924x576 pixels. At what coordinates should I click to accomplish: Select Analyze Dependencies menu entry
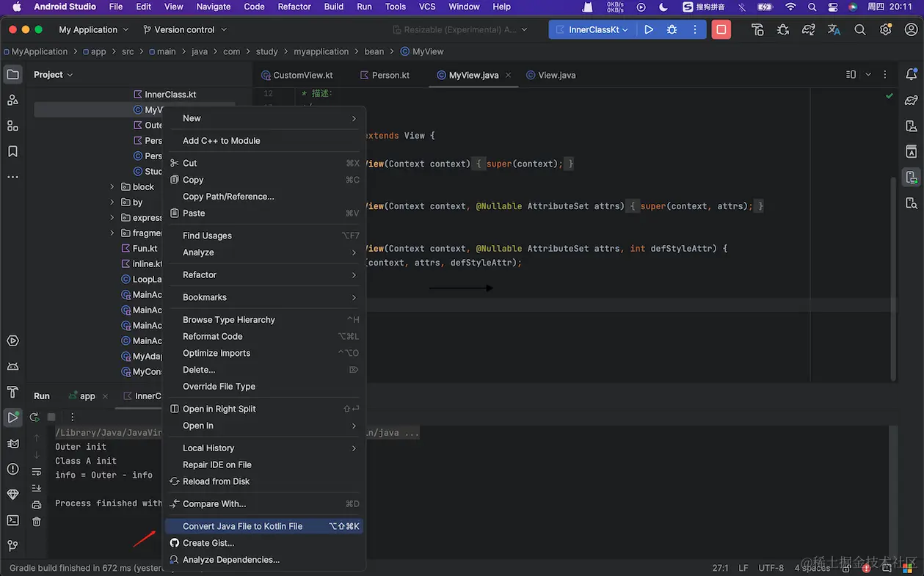(264, 560)
